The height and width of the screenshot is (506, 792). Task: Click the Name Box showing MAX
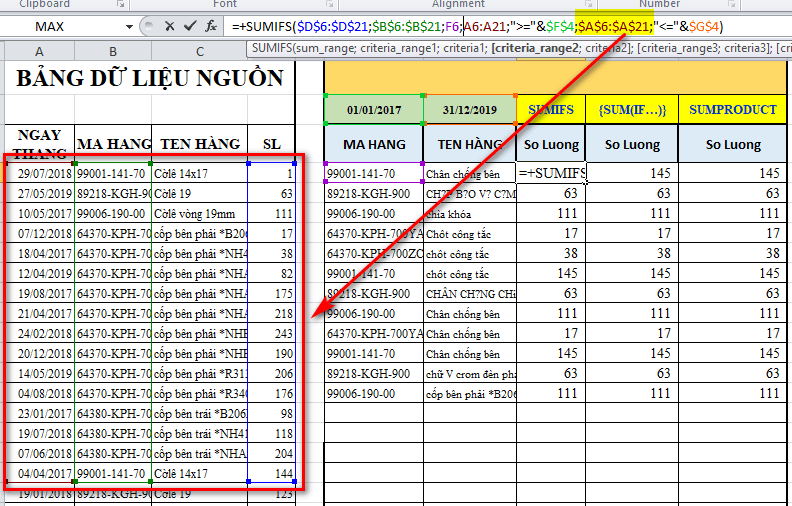[60, 26]
